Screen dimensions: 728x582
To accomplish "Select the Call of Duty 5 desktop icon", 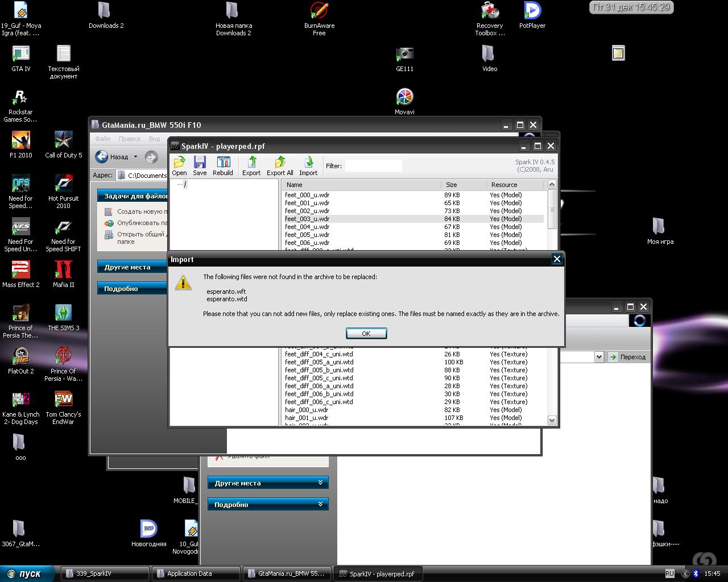I will point(64,145).
